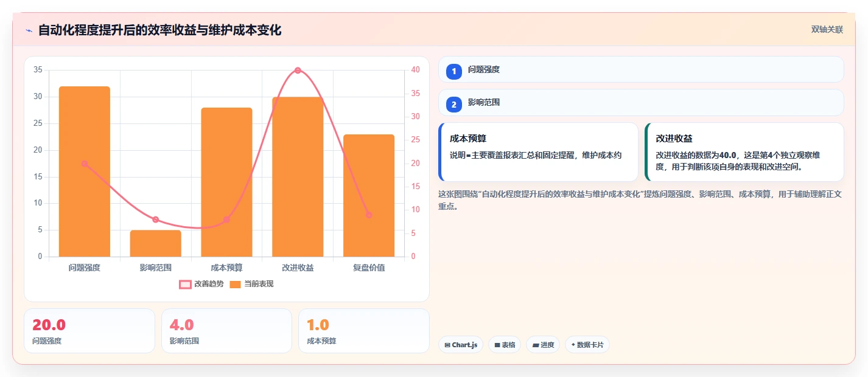Click the Chart.js tag's icon
Image resolution: width=868 pixels, height=377 pixels.
tap(447, 345)
